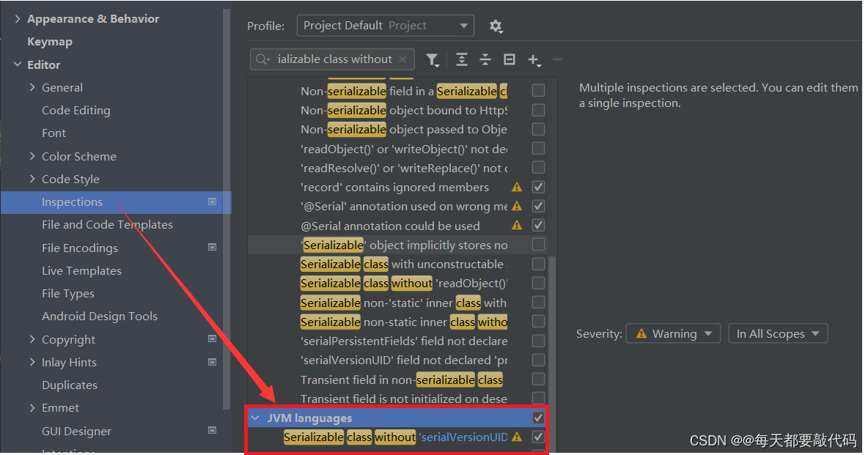Click the Collapse All inspections icon

485,60
